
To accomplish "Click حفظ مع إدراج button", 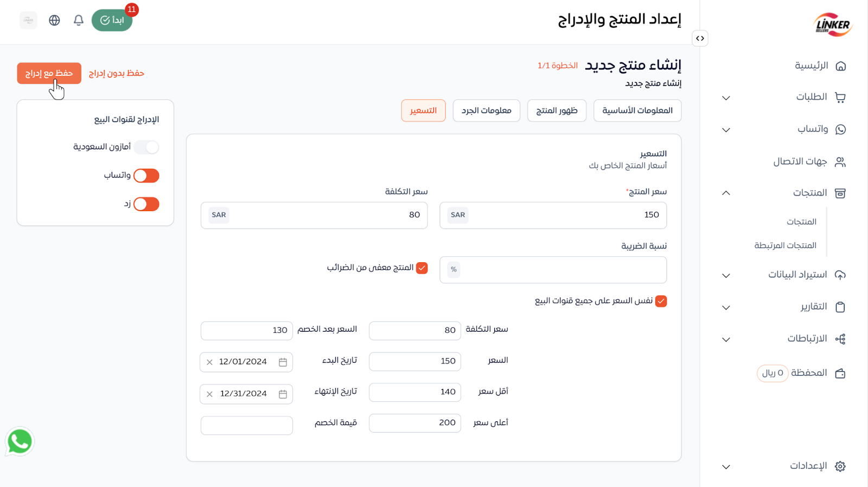I will point(49,73).
